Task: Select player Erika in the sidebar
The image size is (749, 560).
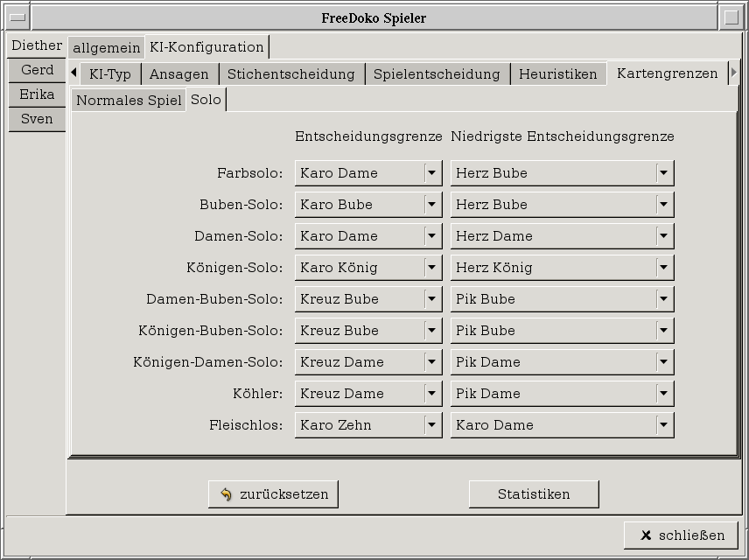Action: coord(37,94)
